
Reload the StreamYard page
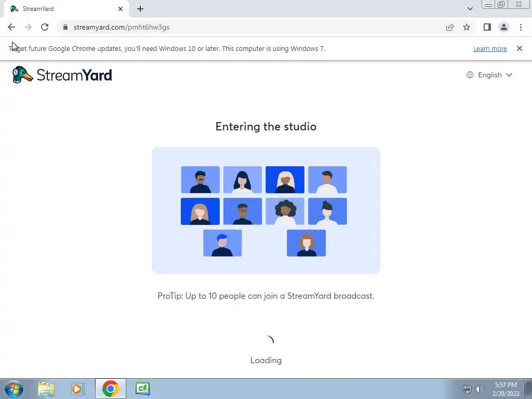click(45, 27)
